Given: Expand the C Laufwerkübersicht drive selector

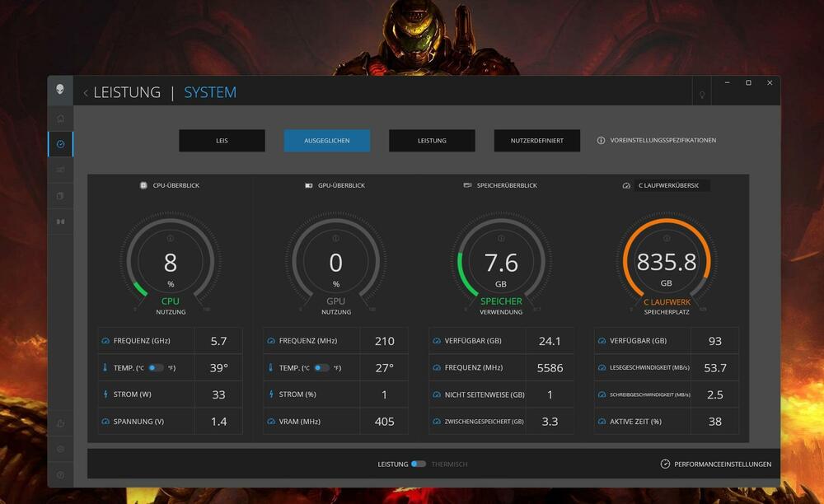Looking at the screenshot, I should [x=672, y=186].
